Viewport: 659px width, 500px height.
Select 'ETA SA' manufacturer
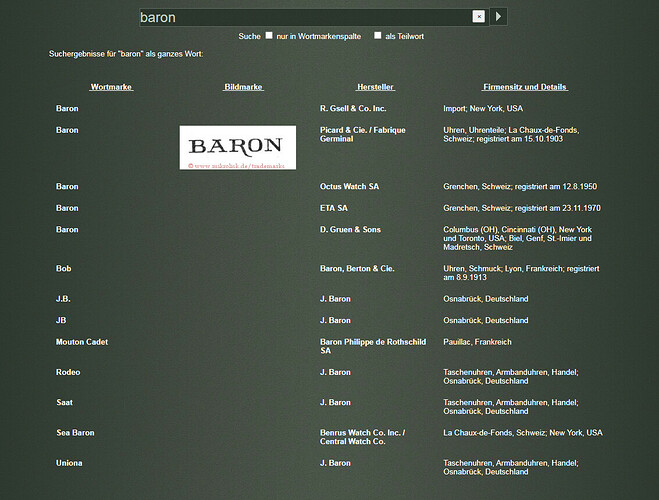click(334, 208)
